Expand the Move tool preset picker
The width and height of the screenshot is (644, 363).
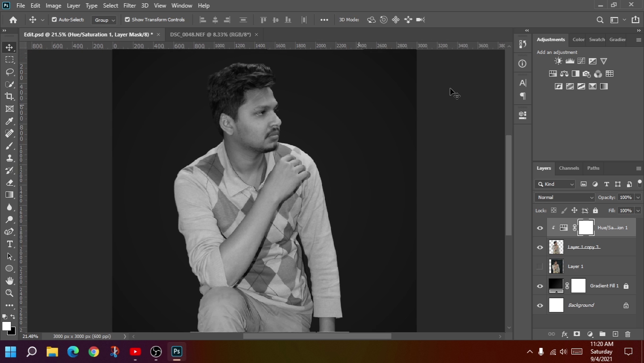coord(42,20)
